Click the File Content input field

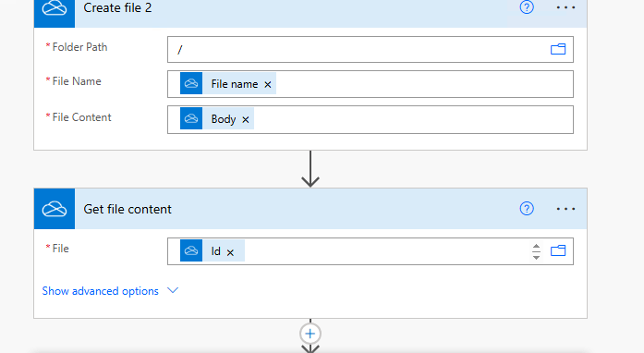(x=371, y=119)
